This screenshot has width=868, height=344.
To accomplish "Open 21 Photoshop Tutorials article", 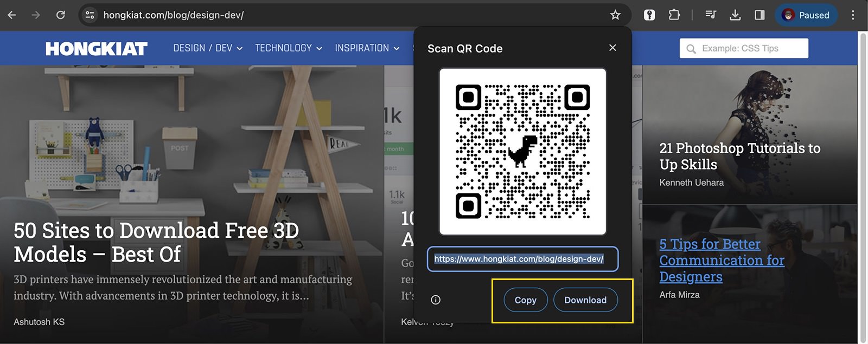I will [740, 156].
